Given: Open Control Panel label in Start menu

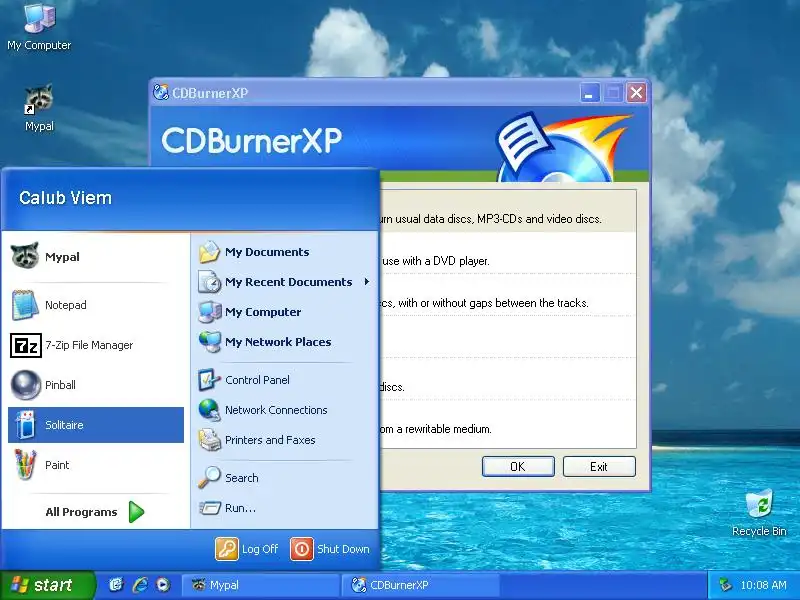Looking at the screenshot, I should point(257,380).
